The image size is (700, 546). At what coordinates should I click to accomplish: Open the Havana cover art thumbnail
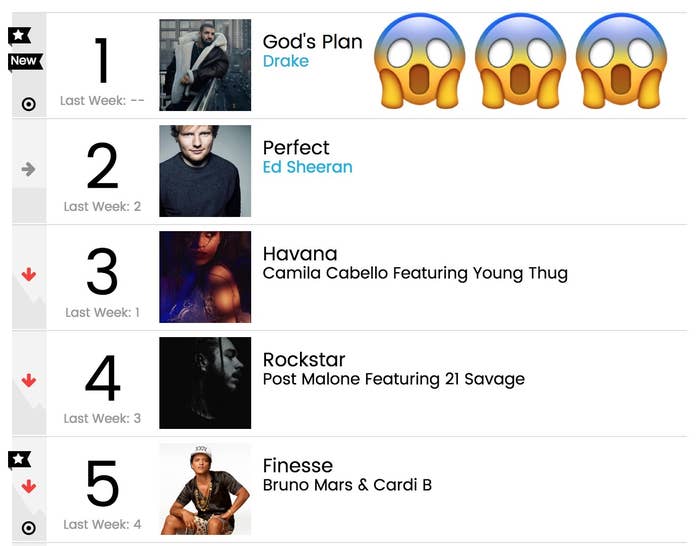click(205, 277)
